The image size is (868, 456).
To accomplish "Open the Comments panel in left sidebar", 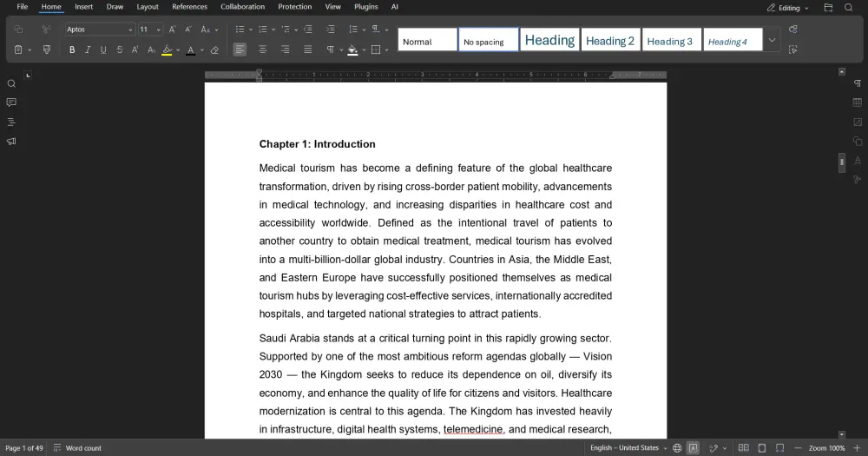I will coord(11,102).
